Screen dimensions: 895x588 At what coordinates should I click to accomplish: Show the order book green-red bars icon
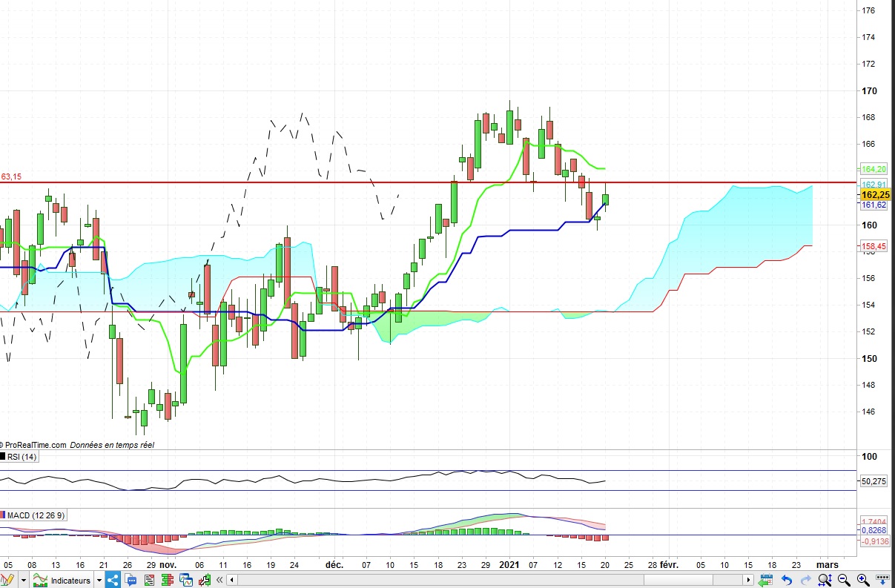167,580
